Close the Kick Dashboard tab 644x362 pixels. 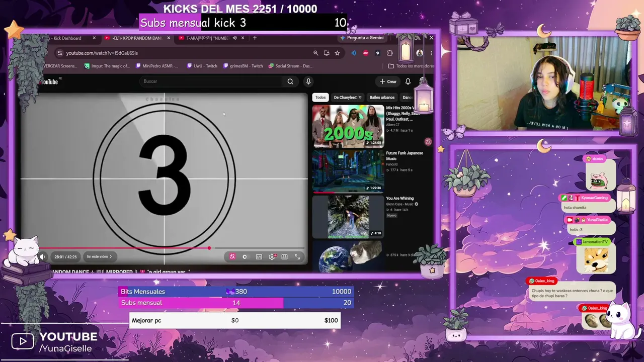tap(94, 38)
